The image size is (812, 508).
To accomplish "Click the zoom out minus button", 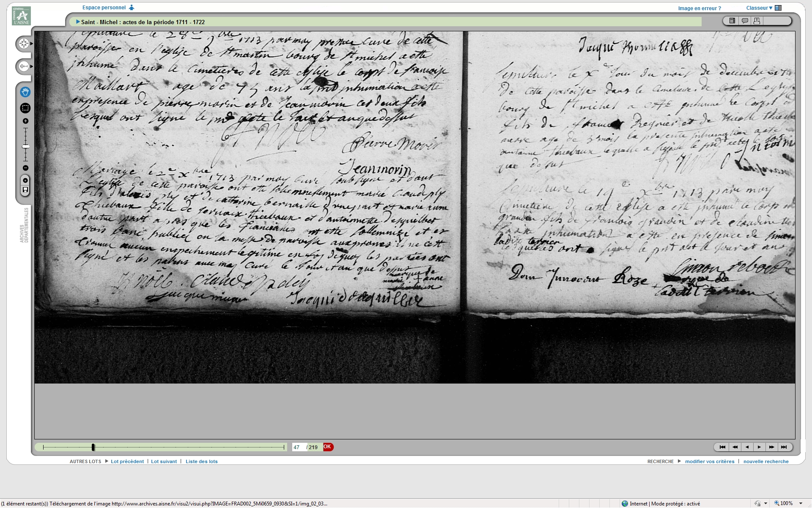I will [x=25, y=168].
